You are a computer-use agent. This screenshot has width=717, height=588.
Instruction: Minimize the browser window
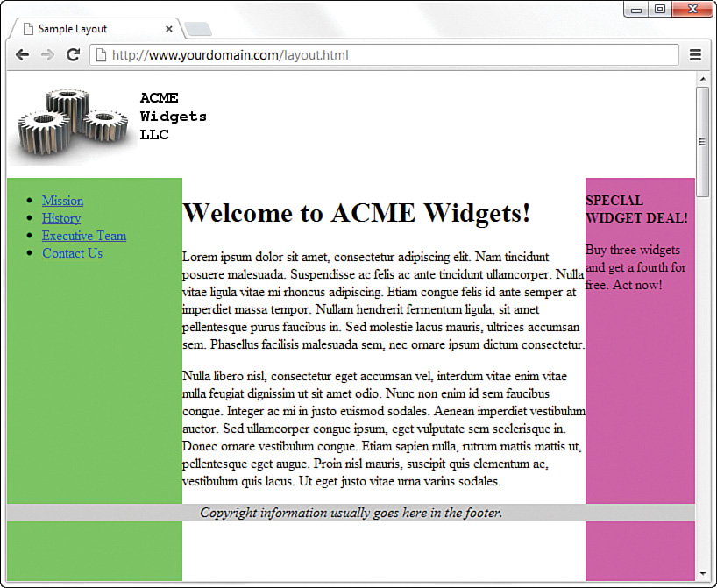click(635, 9)
